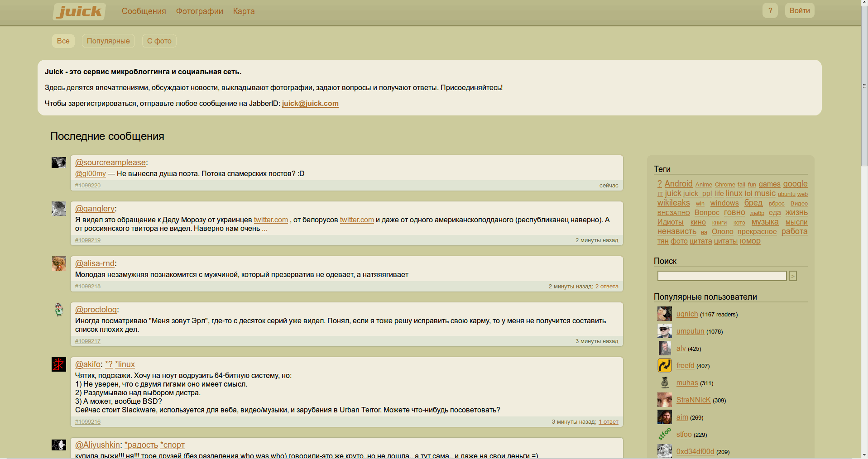Select the Популярные filter tab
This screenshot has width=868, height=459.
pyautogui.click(x=108, y=41)
